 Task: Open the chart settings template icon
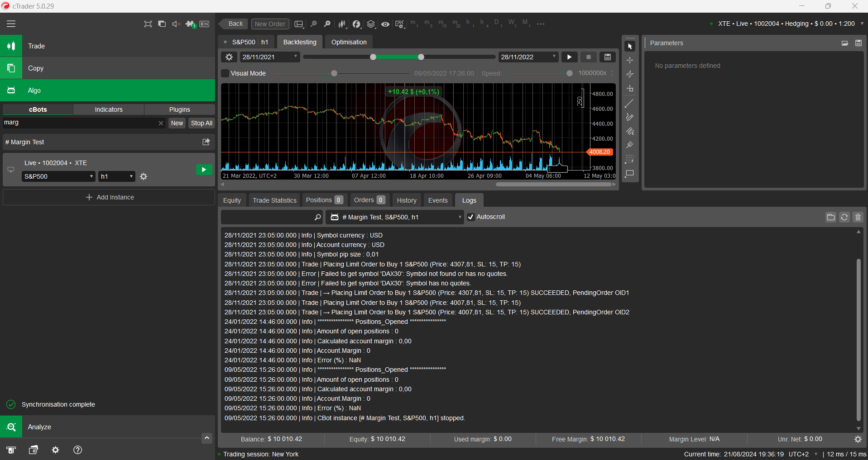coord(400,24)
